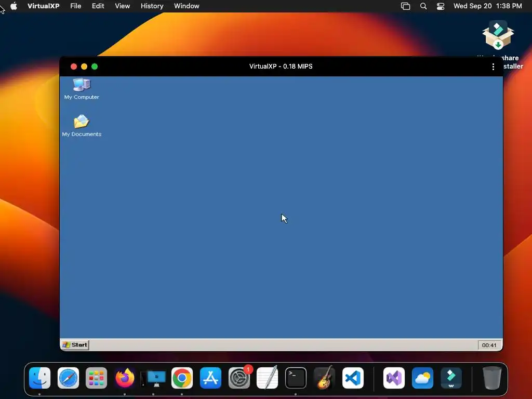Open the Weather app from the Dock
532x399 pixels.
[x=422, y=378]
